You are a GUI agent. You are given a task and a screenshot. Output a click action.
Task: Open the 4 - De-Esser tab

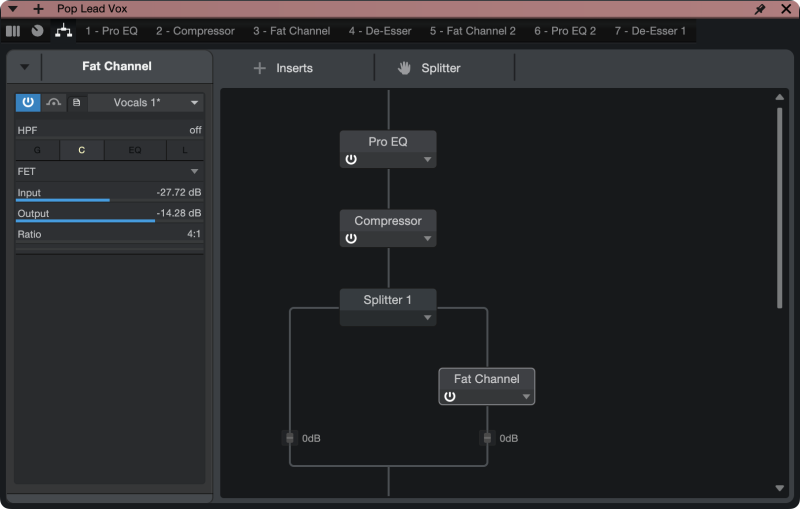tap(380, 31)
